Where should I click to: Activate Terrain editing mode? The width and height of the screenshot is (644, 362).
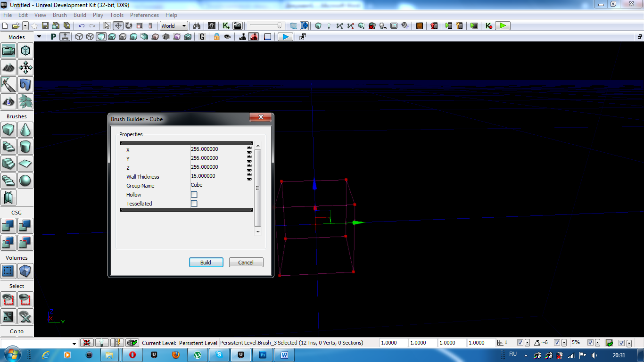click(x=8, y=67)
